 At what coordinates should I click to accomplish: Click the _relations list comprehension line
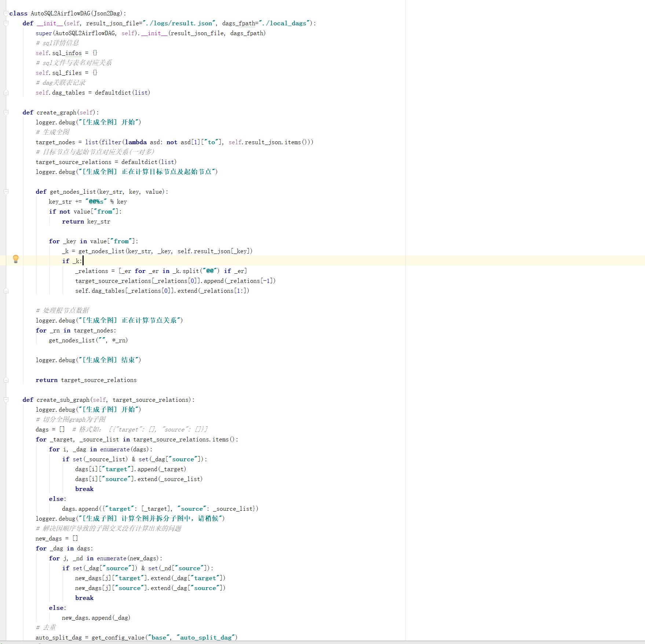coord(161,271)
